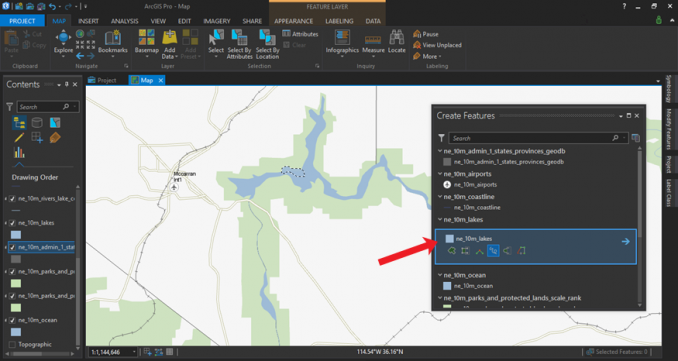
Task: Toggle ne_10m_rivers_lake layer visibility
Action: [x=13, y=199]
